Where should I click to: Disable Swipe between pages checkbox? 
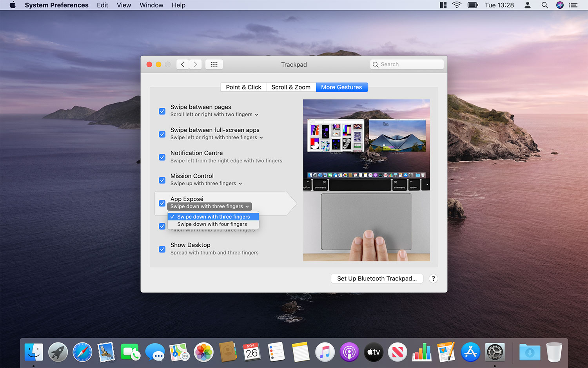point(162,111)
